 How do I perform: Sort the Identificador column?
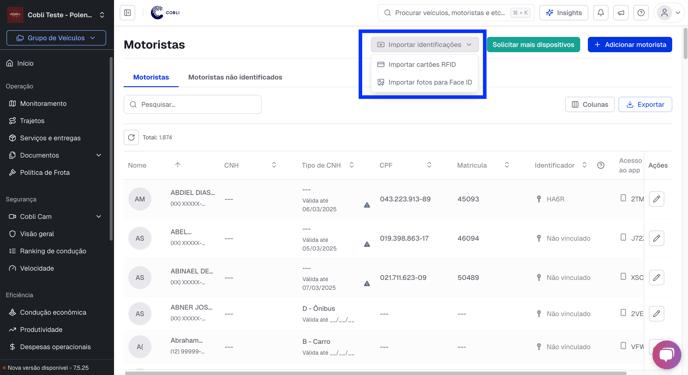click(x=584, y=165)
